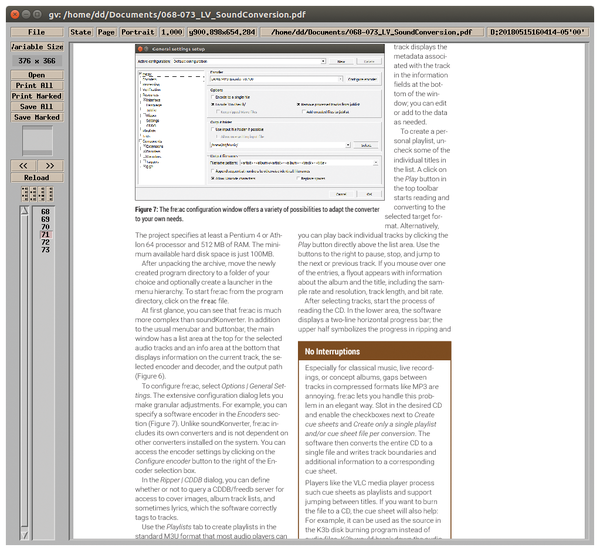Open the Portrait orientation menu
Viewport: 600px width, 551px height.
(138, 32)
